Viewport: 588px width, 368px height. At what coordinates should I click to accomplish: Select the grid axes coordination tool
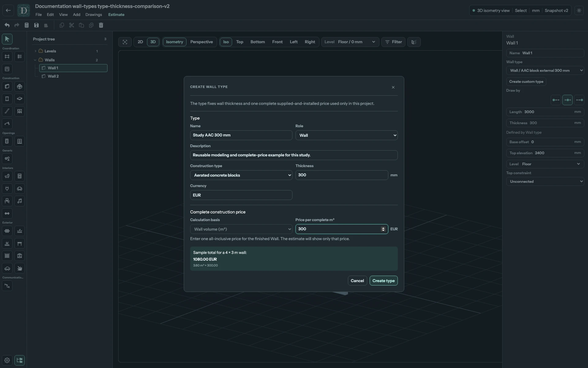point(7,56)
